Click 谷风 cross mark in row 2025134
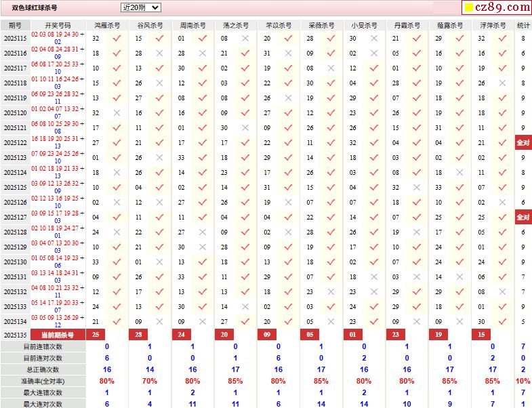532x408 pixels. pos(159,322)
